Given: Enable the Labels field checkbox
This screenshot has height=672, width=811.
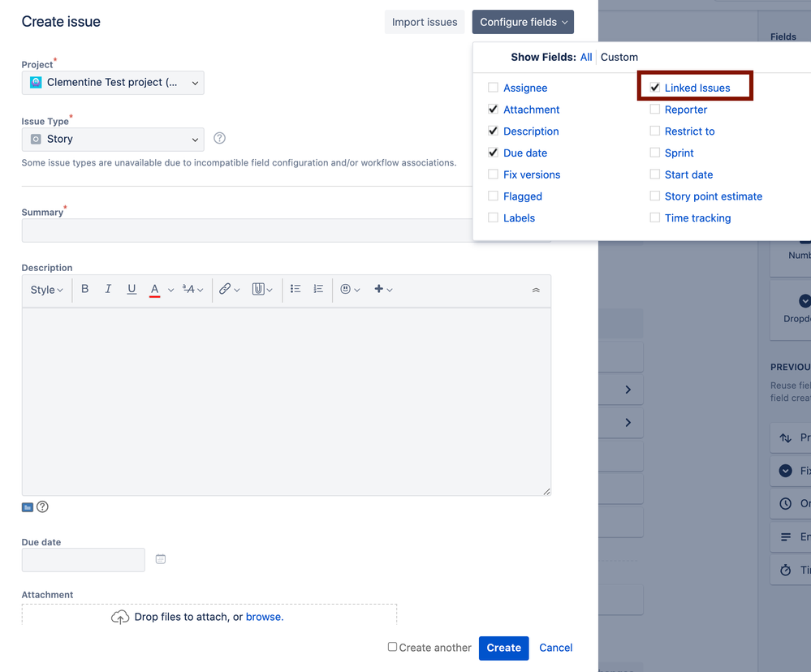Looking at the screenshot, I should tap(493, 218).
